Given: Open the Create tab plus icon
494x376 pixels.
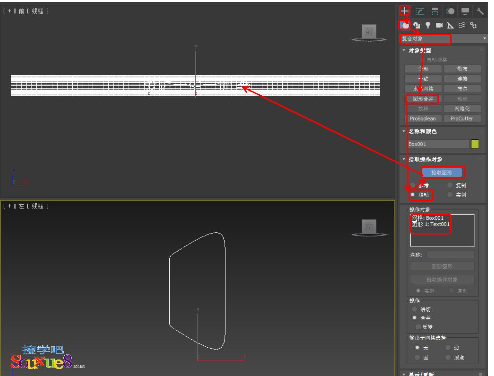Looking at the screenshot, I should point(404,11).
